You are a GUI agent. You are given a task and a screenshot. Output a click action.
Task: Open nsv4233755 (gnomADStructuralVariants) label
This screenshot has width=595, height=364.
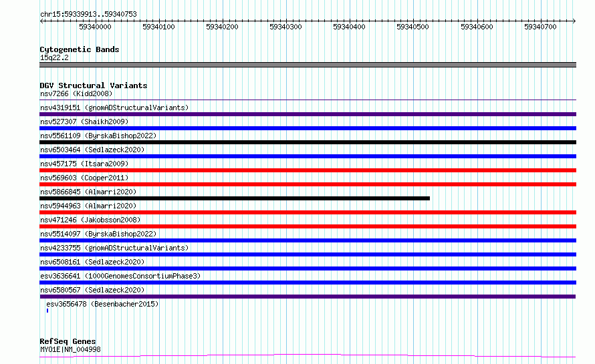coord(114,248)
